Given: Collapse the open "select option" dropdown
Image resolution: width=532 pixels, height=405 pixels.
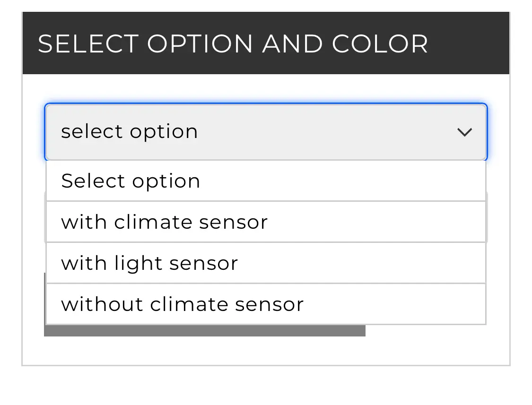Looking at the screenshot, I should (x=266, y=132).
